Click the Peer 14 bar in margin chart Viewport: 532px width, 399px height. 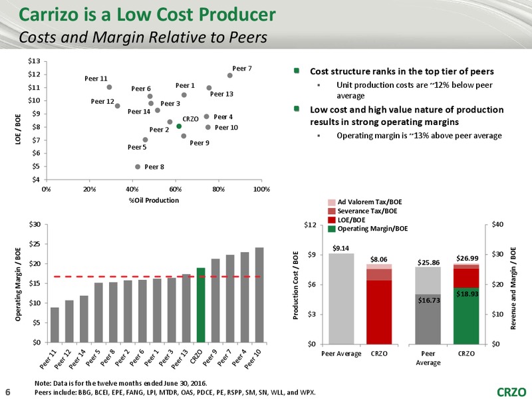[x=84, y=319]
